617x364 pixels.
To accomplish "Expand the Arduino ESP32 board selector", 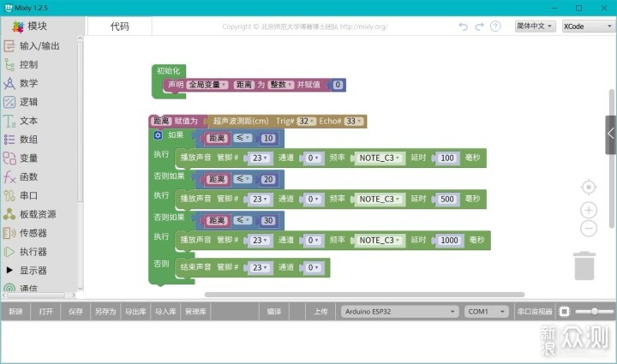I will [x=399, y=312].
